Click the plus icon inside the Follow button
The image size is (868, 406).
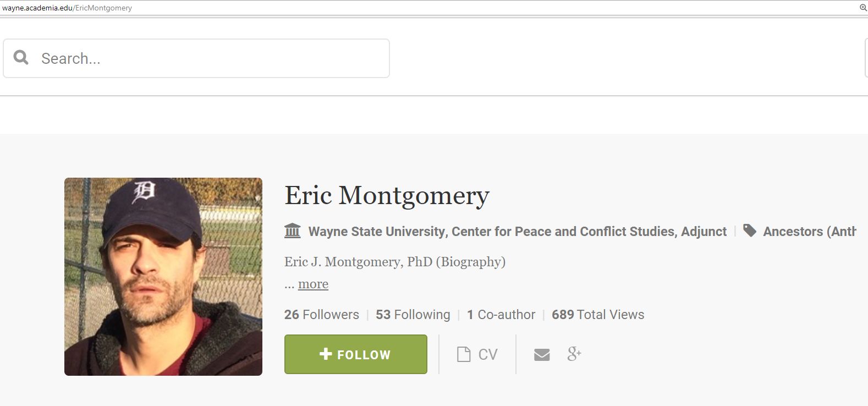tap(325, 354)
